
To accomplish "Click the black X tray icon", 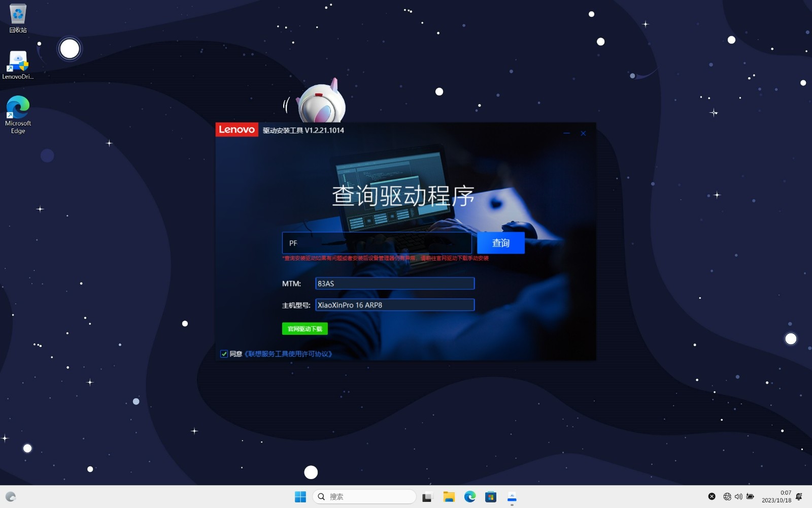I will [712, 496].
